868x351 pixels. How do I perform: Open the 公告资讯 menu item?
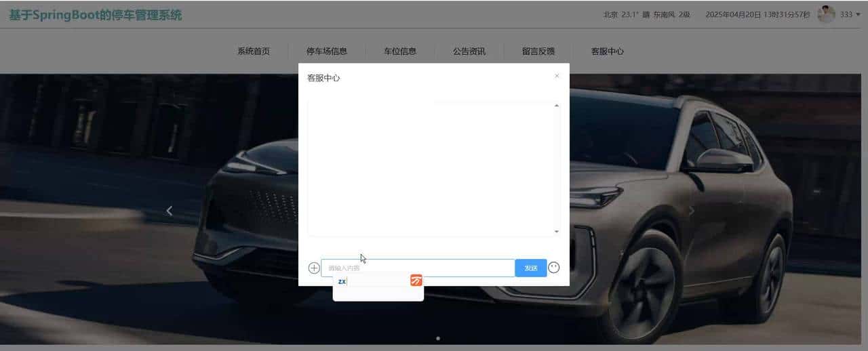[469, 51]
